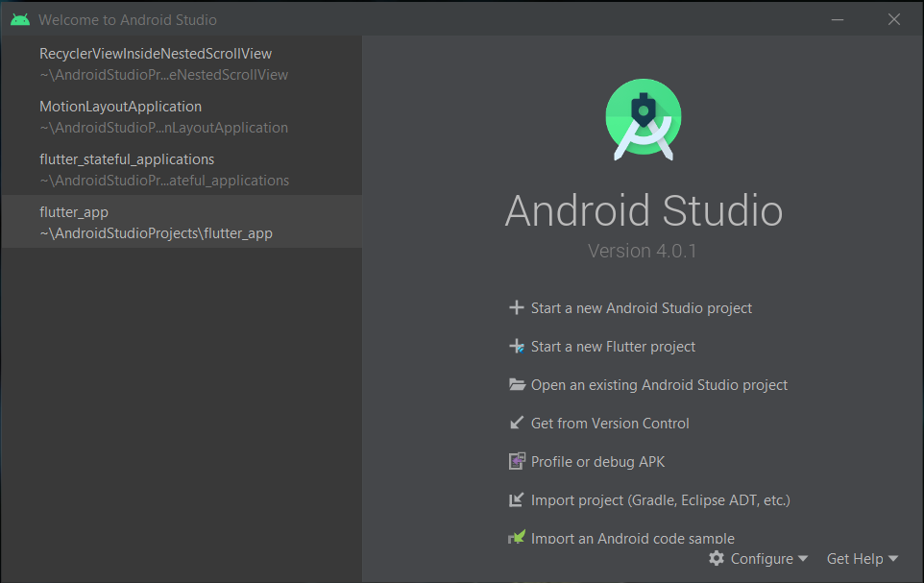Select Import project (Gradle, Eclipse ADT, etc.)
The width and height of the screenshot is (924, 583).
coord(661,499)
